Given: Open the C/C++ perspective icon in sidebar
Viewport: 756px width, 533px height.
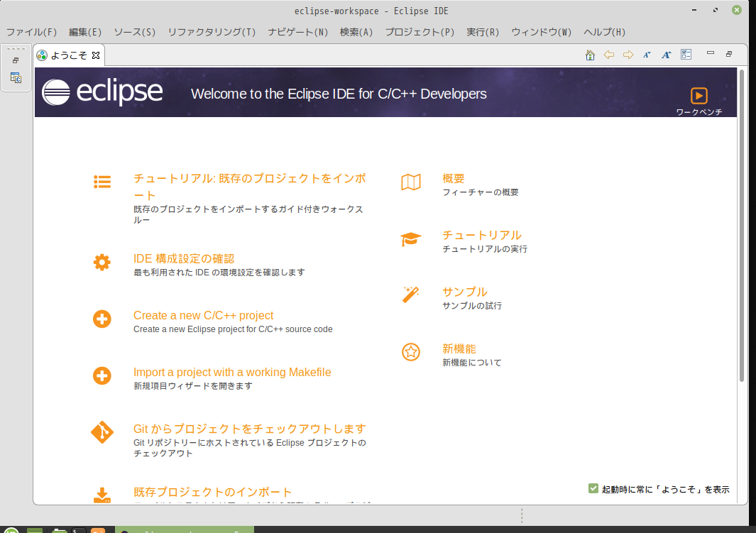Looking at the screenshot, I should click(x=16, y=77).
